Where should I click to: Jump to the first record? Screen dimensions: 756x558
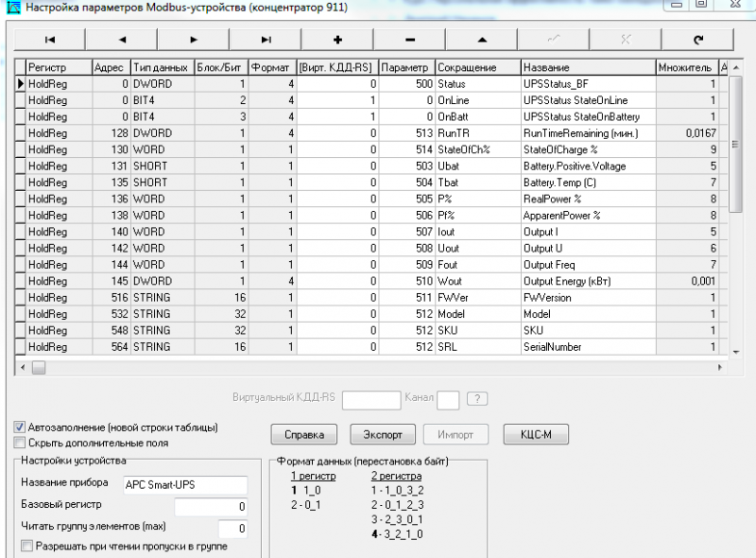point(49,40)
